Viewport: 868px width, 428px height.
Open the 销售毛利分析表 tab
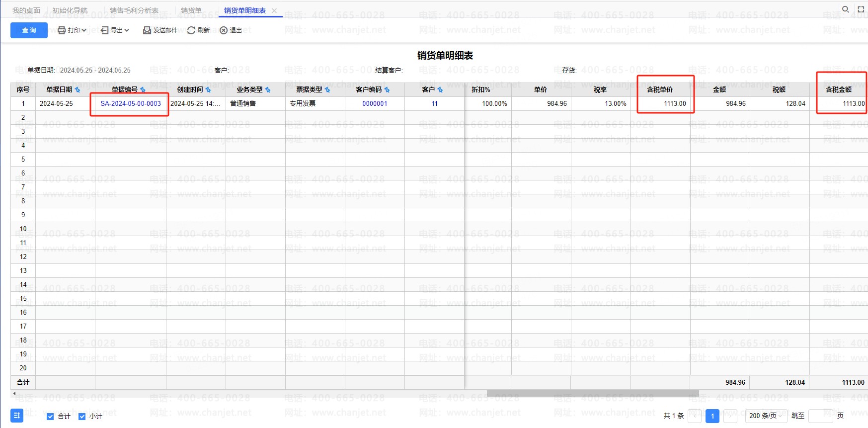[134, 10]
